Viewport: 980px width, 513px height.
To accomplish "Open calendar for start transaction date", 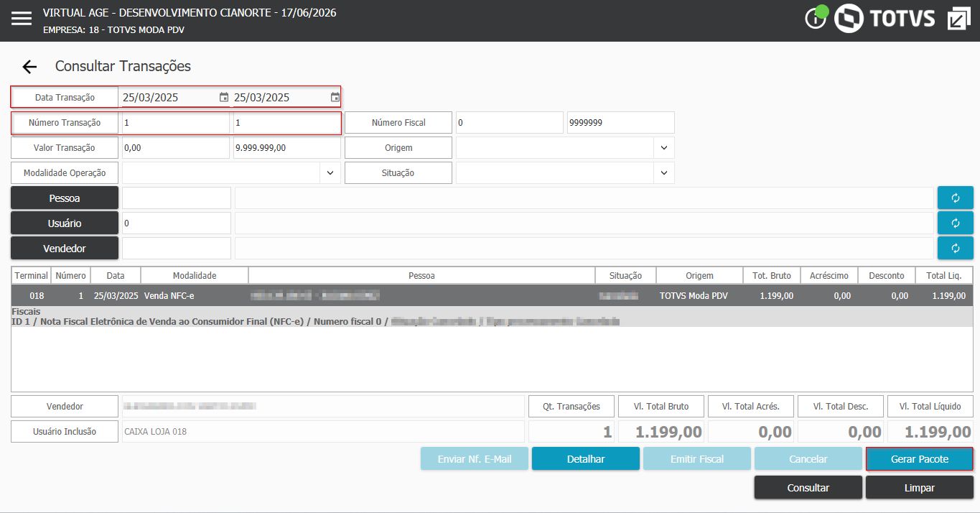I will click(224, 97).
